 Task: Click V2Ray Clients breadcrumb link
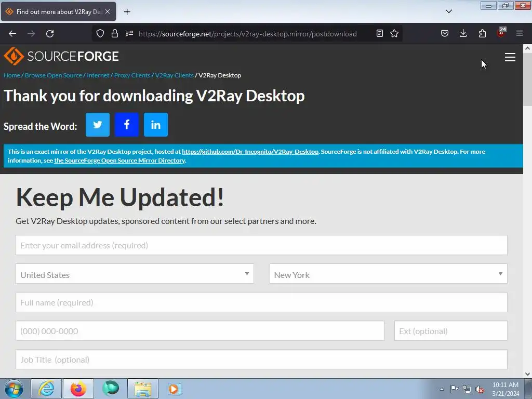pyautogui.click(x=174, y=75)
